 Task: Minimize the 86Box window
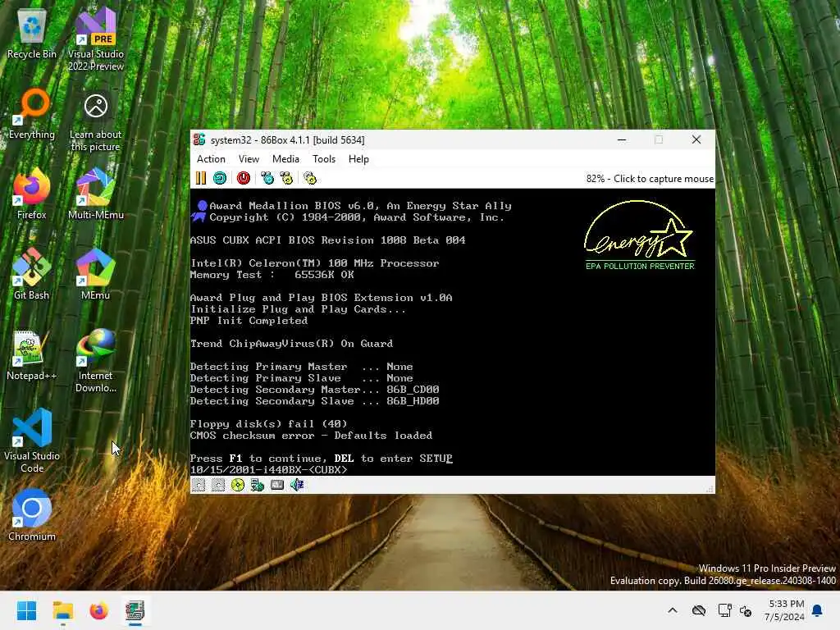pyautogui.click(x=622, y=139)
